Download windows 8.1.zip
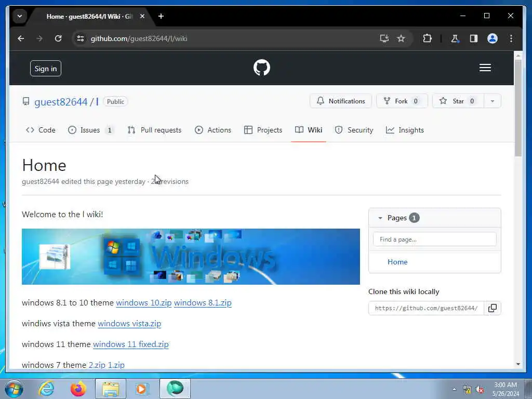This screenshot has width=532, height=399. tap(203, 303)
